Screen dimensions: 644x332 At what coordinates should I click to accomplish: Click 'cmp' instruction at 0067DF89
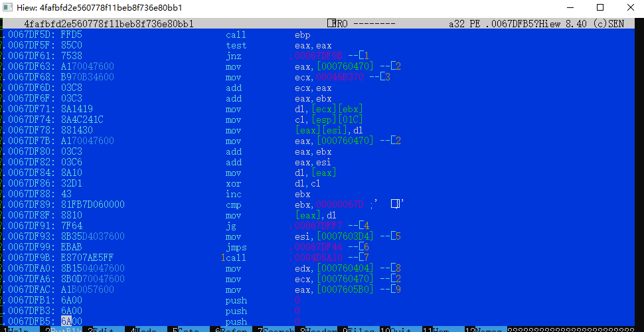(233, 205)
